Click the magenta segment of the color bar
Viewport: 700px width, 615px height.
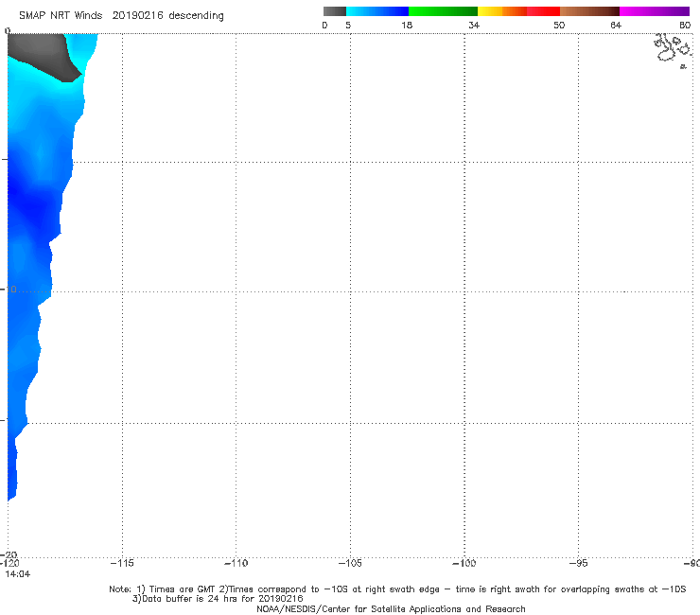(x=655, y=11)
